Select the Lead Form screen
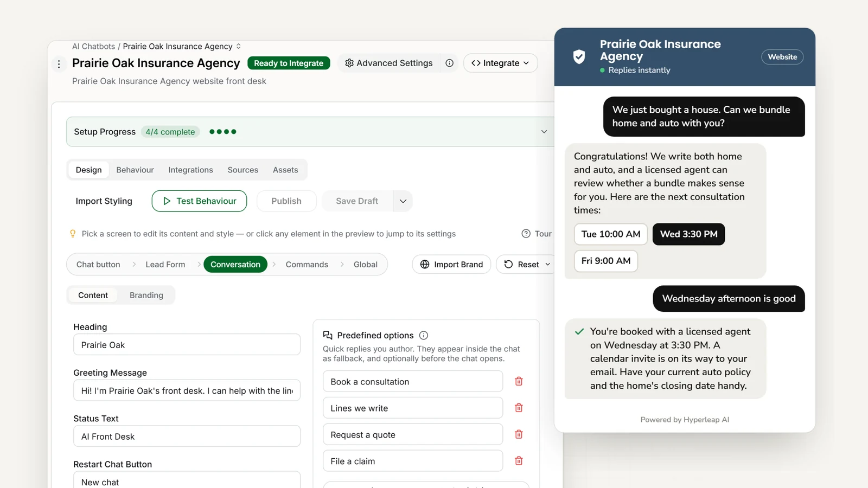Image resolution: width=868 pixels, height=488 pixels. pyautogui.click(x=165, y=265)
